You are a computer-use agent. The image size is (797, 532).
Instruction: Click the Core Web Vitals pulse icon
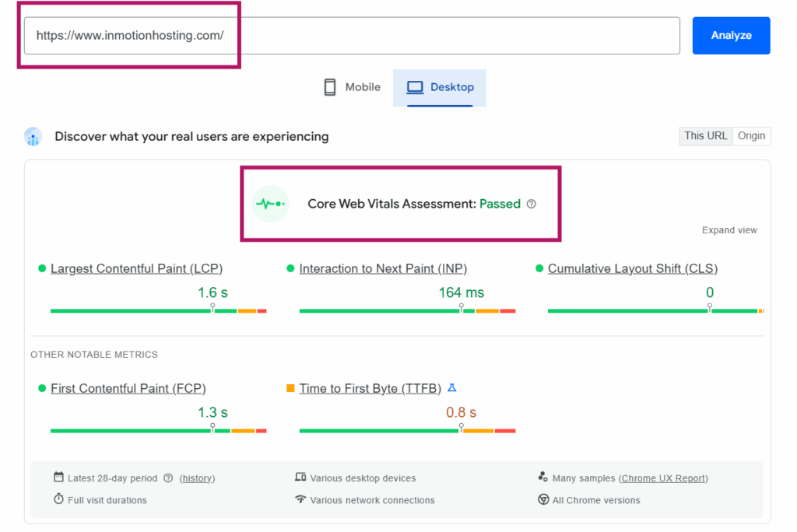[x=271, y=204]
